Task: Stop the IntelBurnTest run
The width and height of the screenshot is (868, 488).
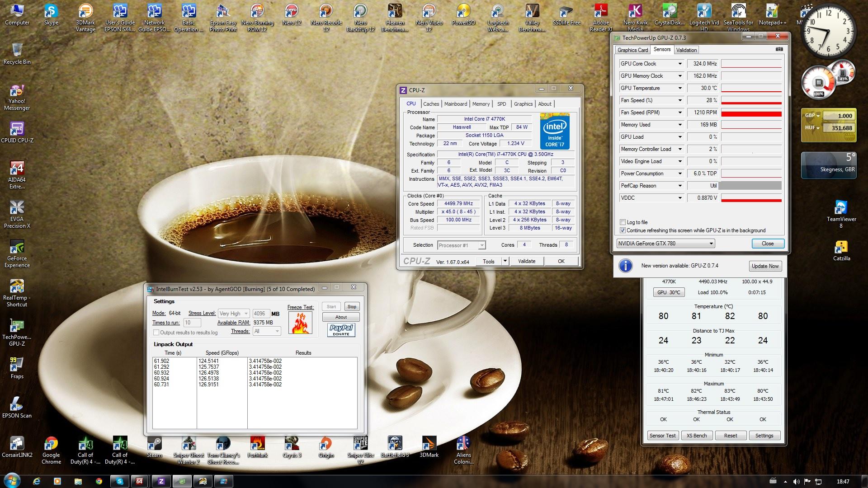Action: pyautogui.click(x=352, y=307)
